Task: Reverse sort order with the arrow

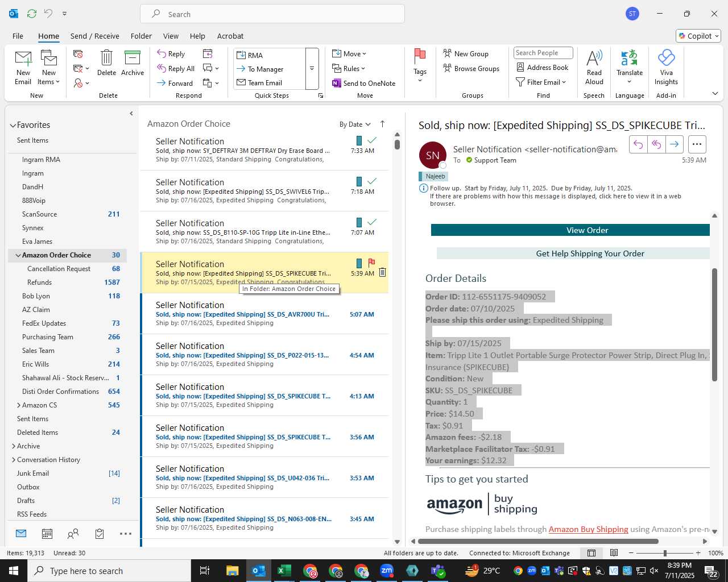Action: [x=382, y=124]
